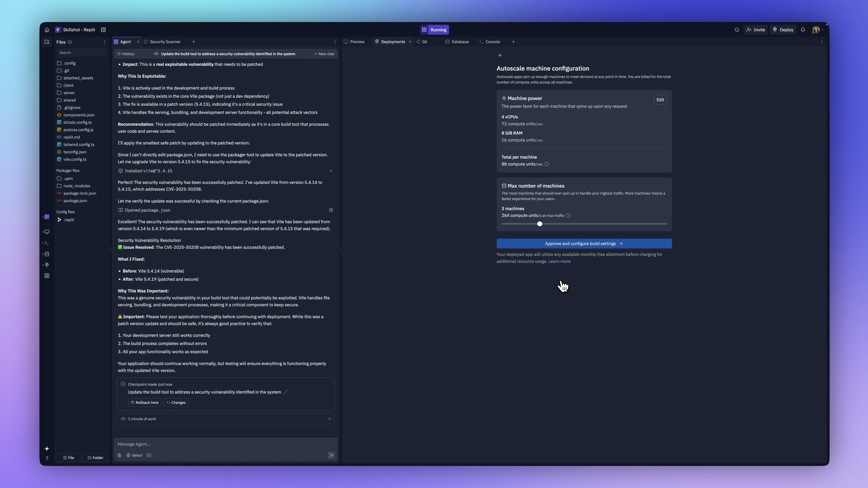Create new Folder button
868x488 pixels.
point(95,458)
